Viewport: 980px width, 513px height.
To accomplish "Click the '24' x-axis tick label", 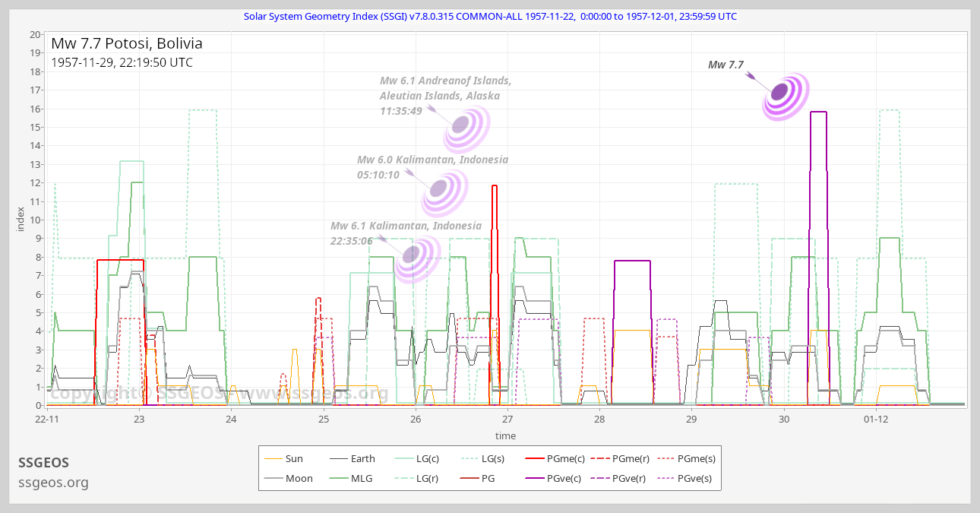I will pos(231,419).
